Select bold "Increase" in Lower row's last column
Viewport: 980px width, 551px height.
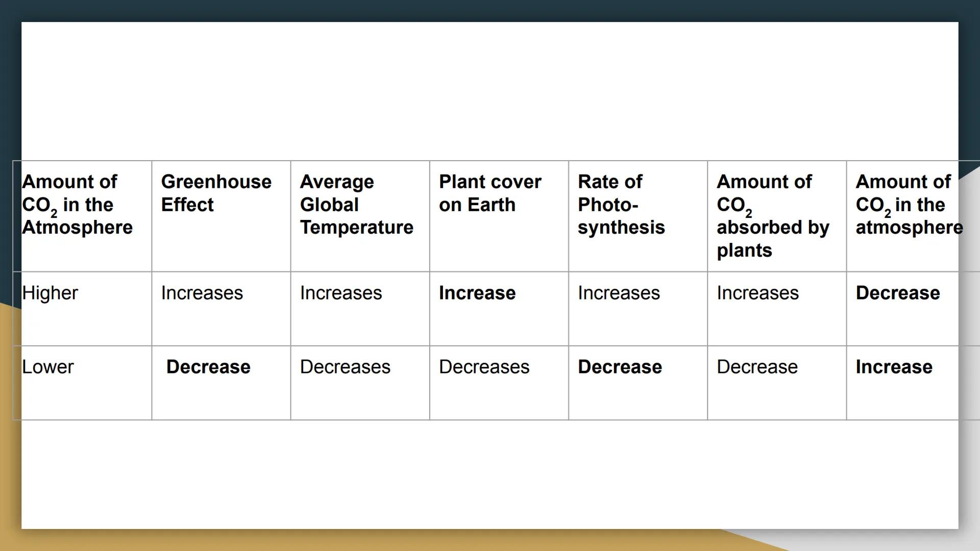[x=894, y=367]
